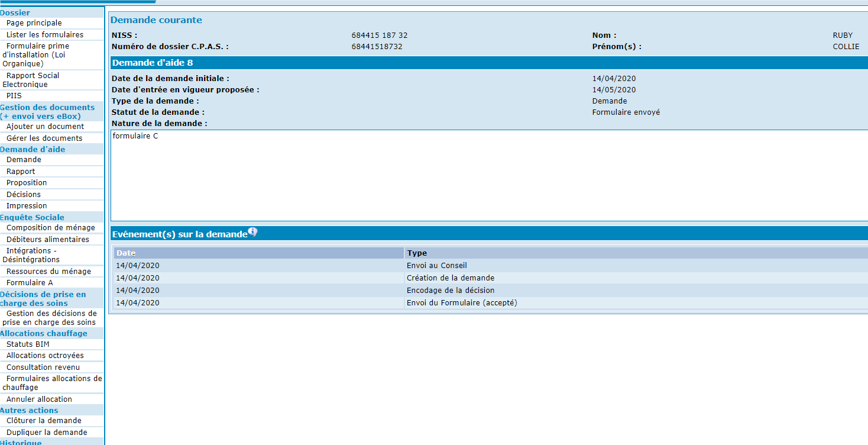Select Clôturer la demande
868x445 pixels.
pyautogui.click(x=44, y=421)
